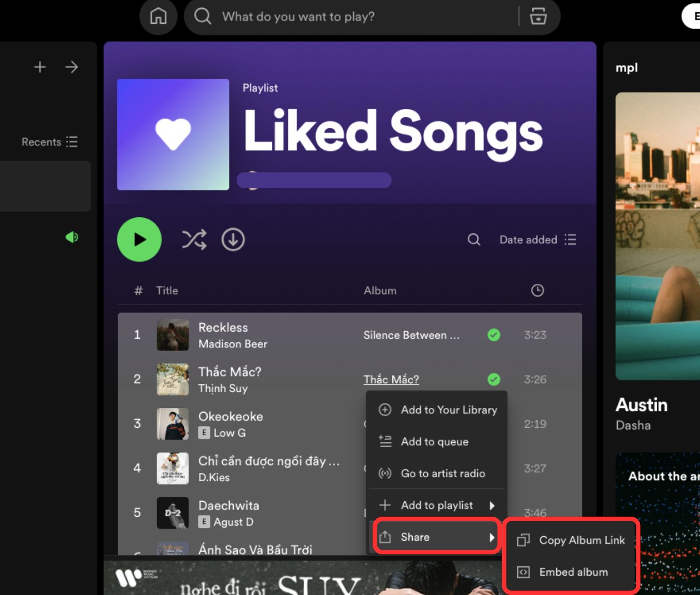Click the embed code icon beside Embed album
Image resolution: width=700 pixels, height=595 pixels.
[x=523, y=572]
